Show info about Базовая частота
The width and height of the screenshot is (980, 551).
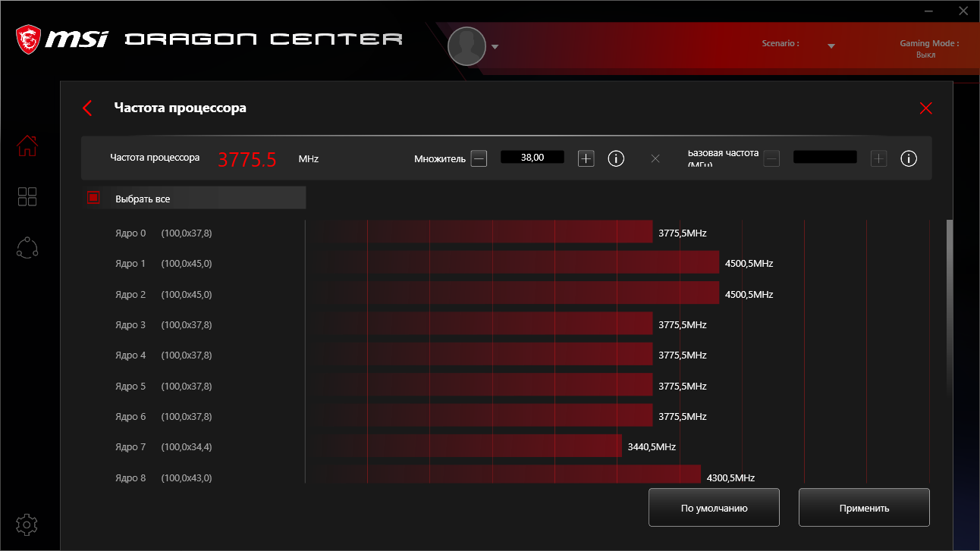coord(909,158)
